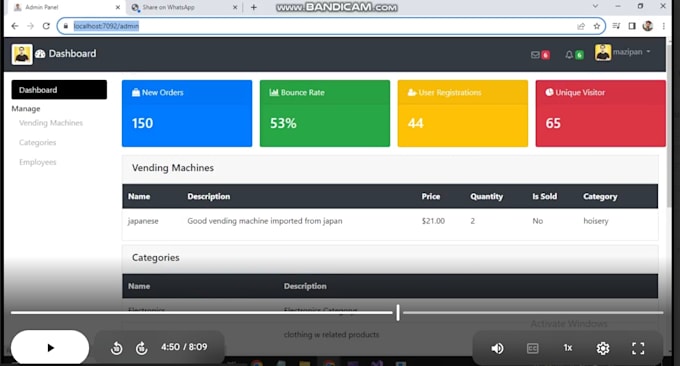Click the share icon in address bar
This screenshot has width=680, height=366.
point(581,26)
